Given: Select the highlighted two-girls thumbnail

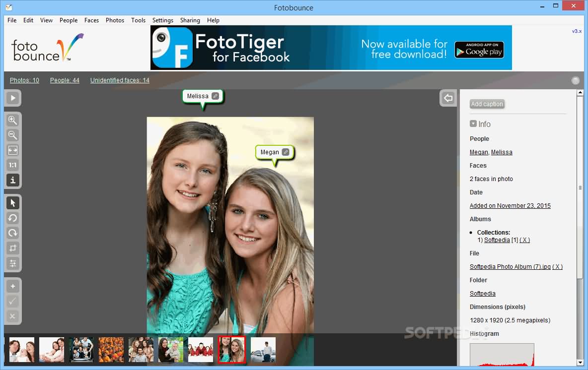Looking at the screenshot, I should pyautogui.click(x=232, y=349).
